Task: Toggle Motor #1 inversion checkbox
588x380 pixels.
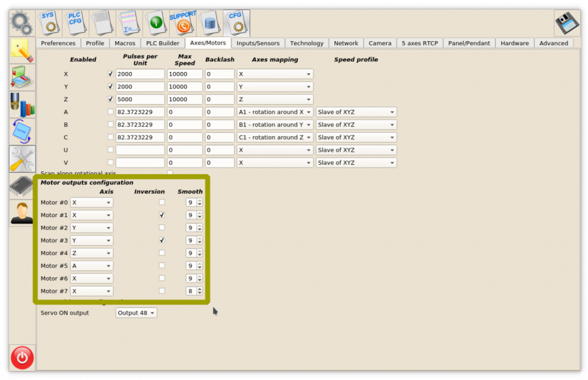Action: point(162,215)
